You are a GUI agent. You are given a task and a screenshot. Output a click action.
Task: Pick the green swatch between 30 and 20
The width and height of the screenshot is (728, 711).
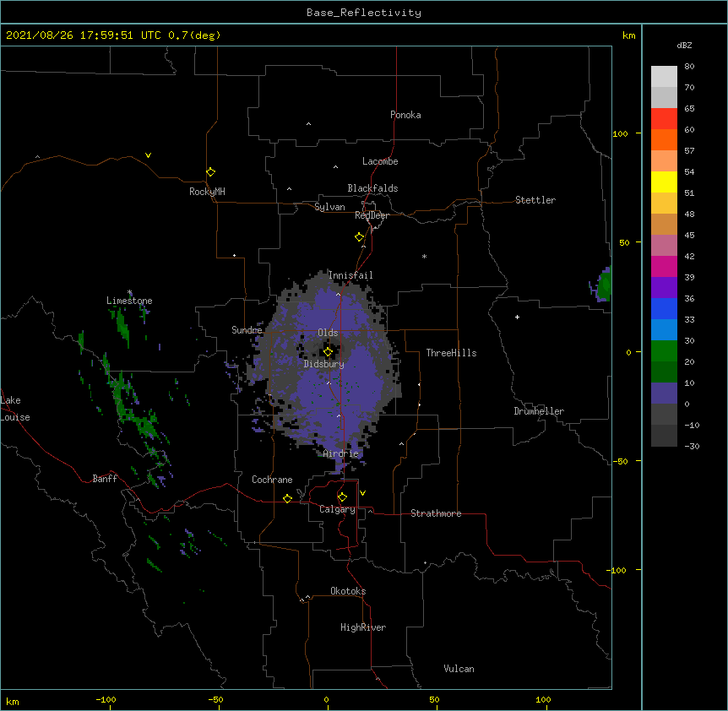[x=664, y=351]
